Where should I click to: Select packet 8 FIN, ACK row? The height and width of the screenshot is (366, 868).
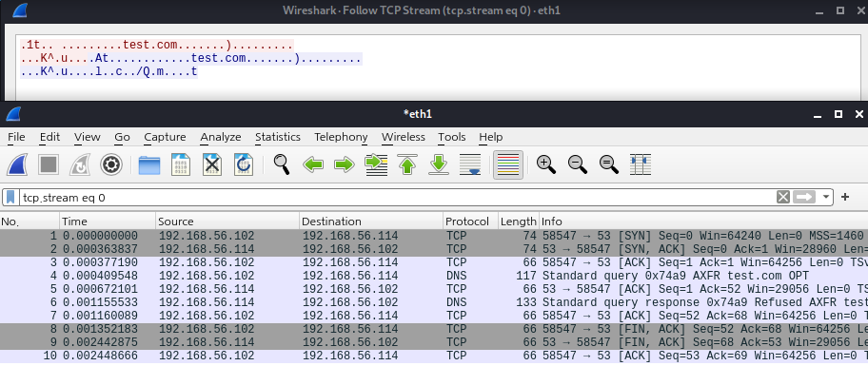(x=434, y=329)
